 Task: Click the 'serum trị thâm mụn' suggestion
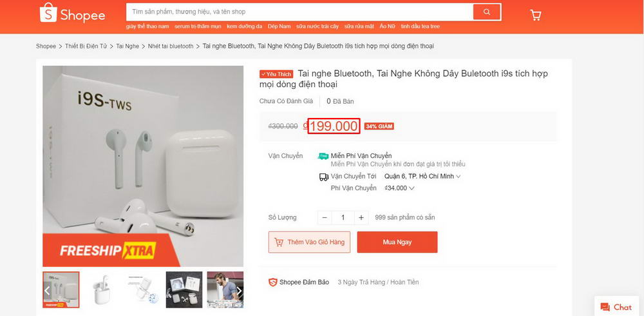(198, 26)
